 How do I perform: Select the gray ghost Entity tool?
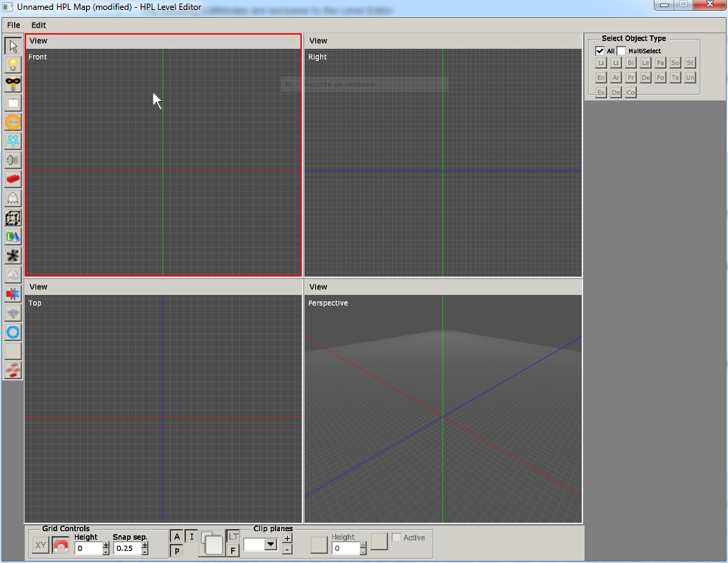click(13, 199)
